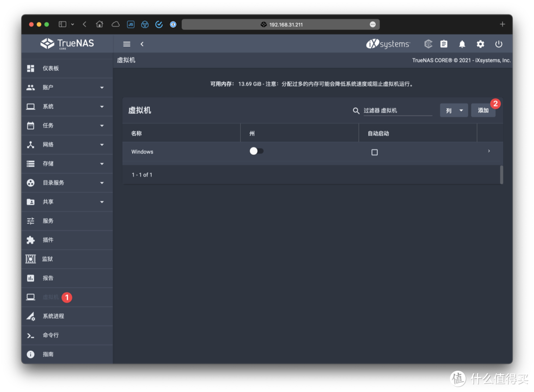Click the browser iCloud tabs icon

[116, 24]
